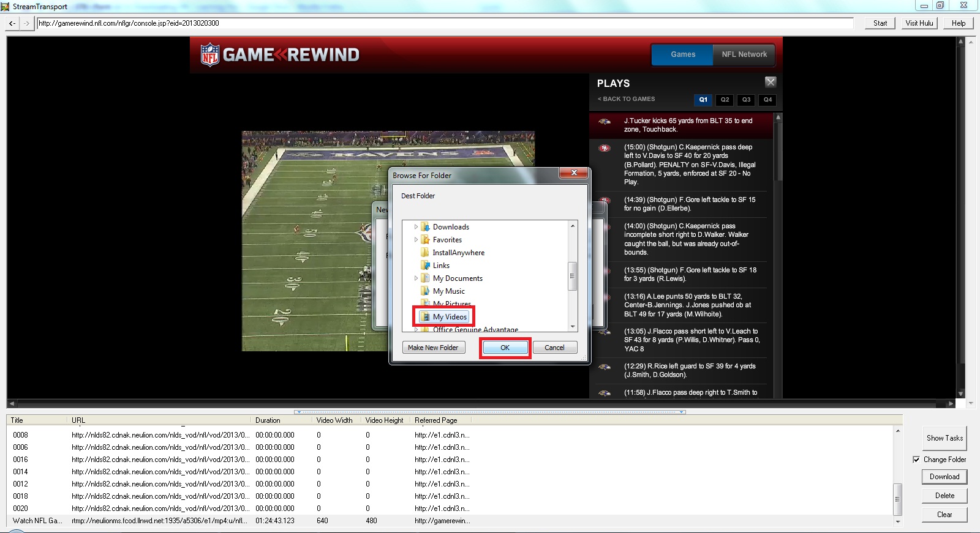Select the Links folder icon
980x533 pixels.
[x=425, y=266]
